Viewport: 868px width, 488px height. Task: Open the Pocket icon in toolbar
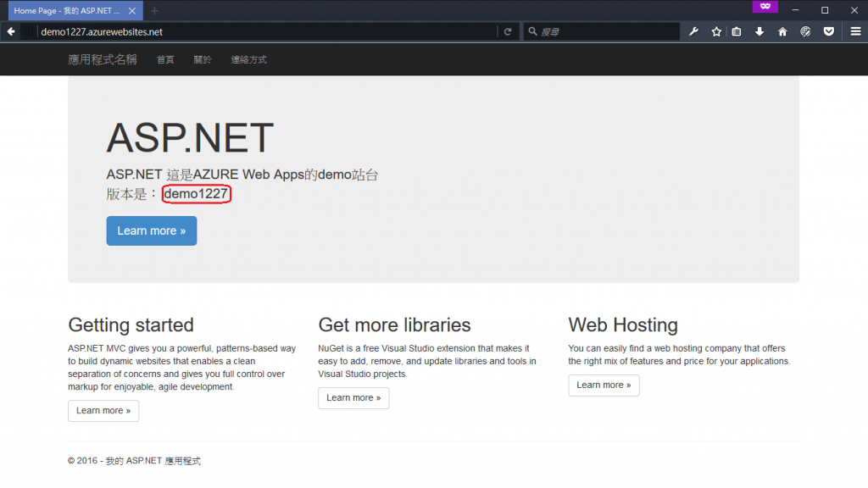(829, 31)
